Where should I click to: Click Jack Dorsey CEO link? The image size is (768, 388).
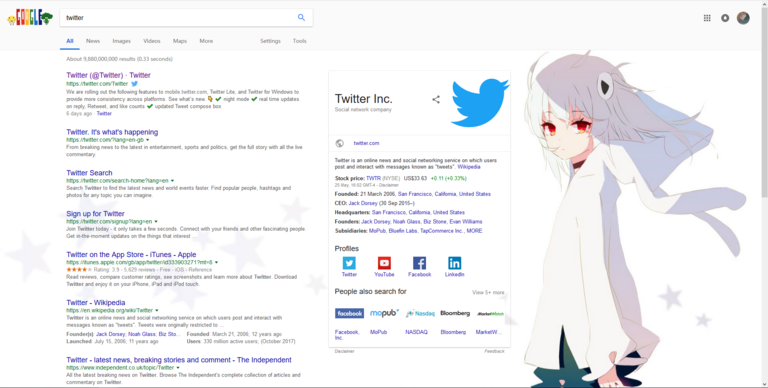pyautogui.click(x=363, y=203)
